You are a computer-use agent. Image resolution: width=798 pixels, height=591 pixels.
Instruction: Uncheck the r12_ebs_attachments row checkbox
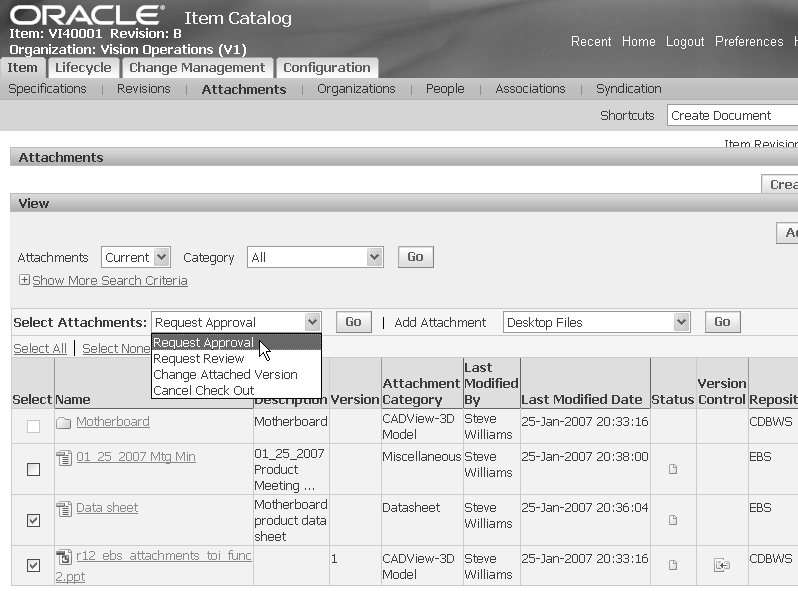[34, 565]
